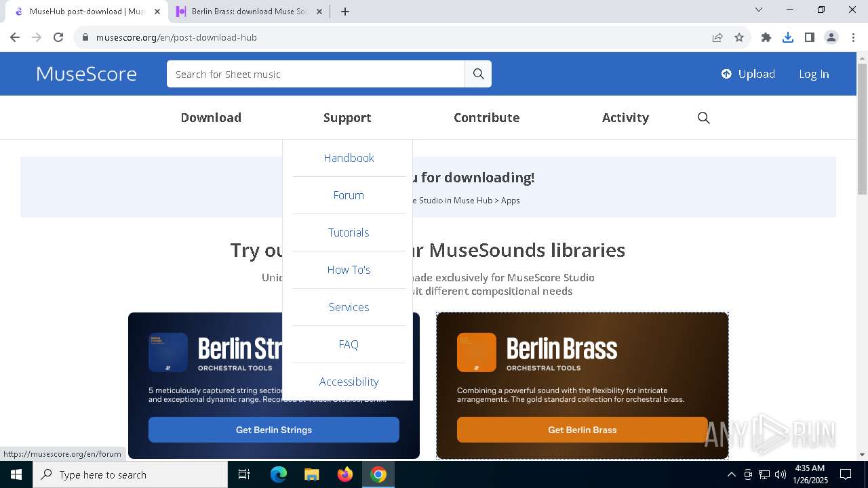The height and width of the screenshot is (488, 868).
Task: Click the site lock icon in address bar
Action: tap(85, 37)
